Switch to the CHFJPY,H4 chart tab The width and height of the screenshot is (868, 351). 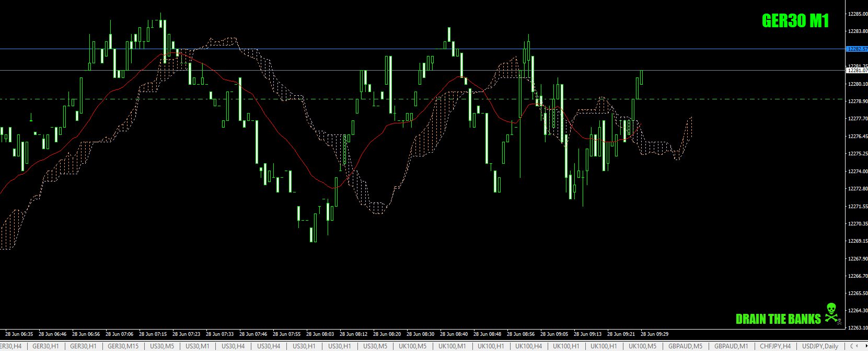tap(775, 346)
